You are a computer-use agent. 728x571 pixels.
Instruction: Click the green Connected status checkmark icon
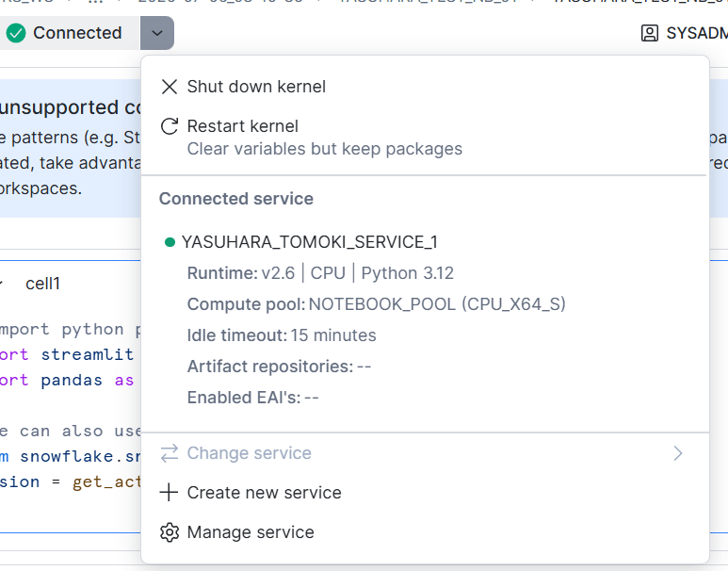point(16,33)
